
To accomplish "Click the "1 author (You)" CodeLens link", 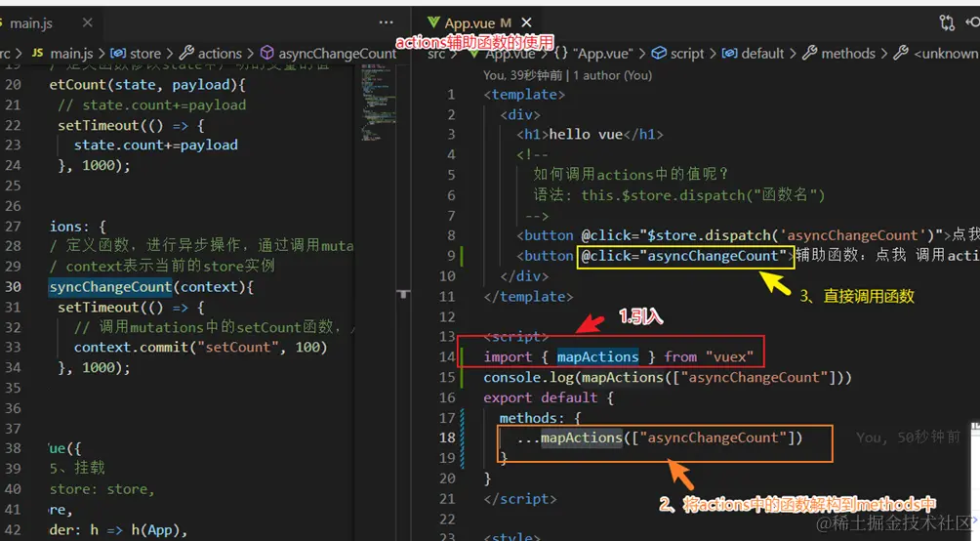I will 613,75.
